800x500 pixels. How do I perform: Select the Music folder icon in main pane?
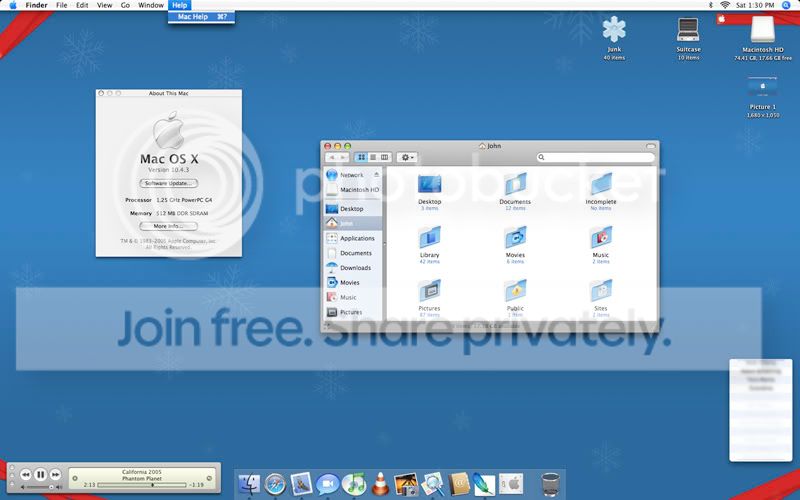tap(601, 237)
